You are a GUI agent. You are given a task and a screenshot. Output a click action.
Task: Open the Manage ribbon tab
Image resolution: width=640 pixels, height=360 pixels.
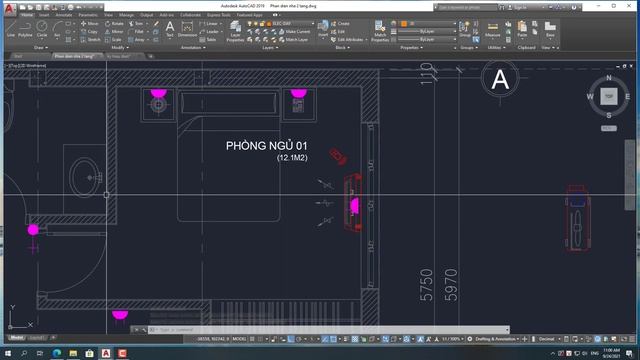(x=126, y=15)
